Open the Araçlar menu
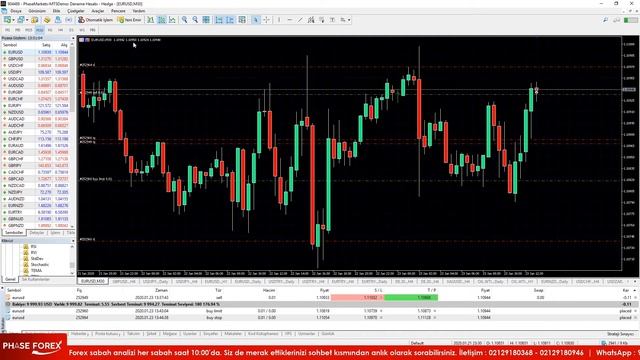Viewport: 640px width, 360px height. tap(98, 11)
